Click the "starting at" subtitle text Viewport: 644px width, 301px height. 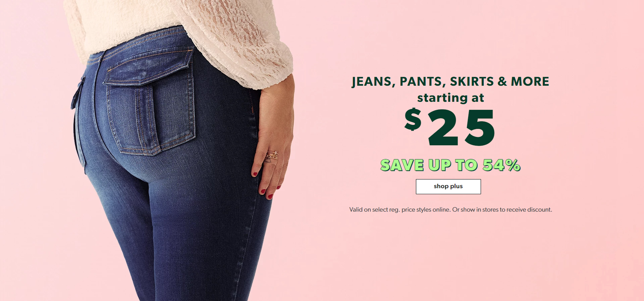coord(450,98)
